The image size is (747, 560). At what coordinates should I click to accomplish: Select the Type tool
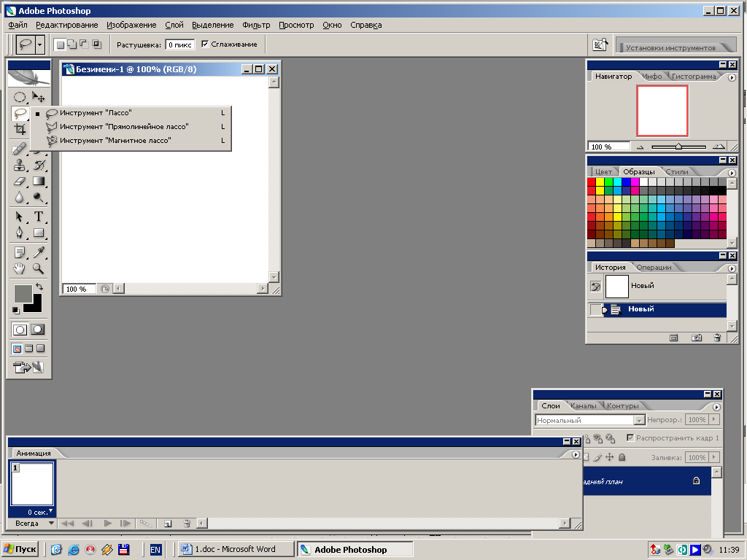pyautogui.click(x=39, y=217)
